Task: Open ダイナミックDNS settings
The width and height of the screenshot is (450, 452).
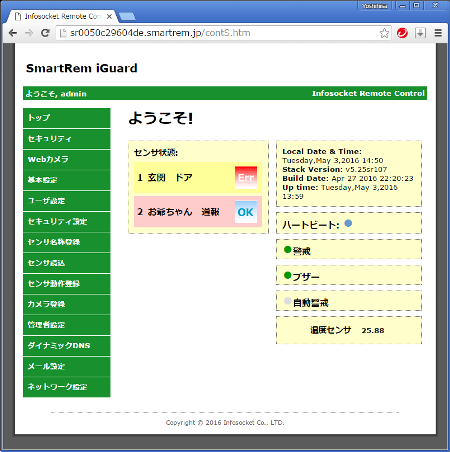Action: click(x=67, y=346)
